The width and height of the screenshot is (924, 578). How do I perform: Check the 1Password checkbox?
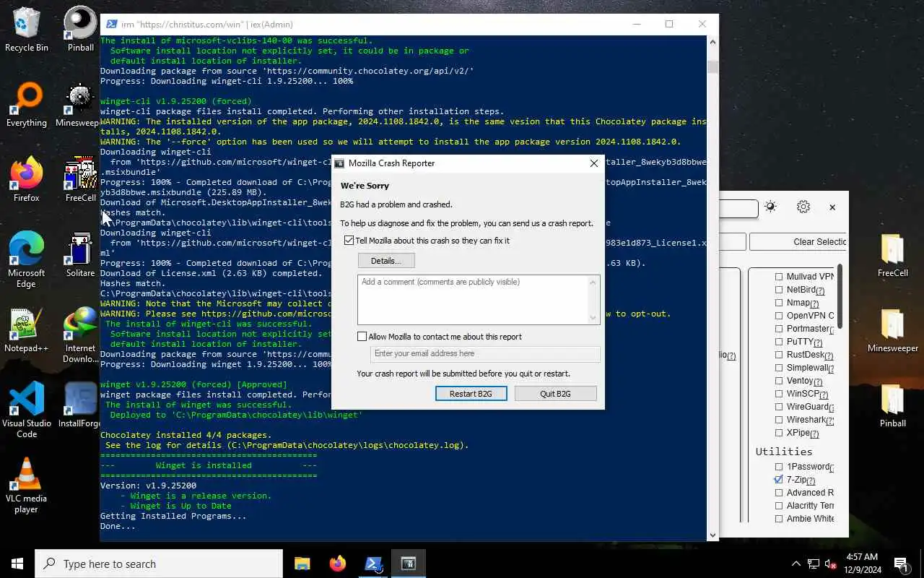[x=779, y=467]
